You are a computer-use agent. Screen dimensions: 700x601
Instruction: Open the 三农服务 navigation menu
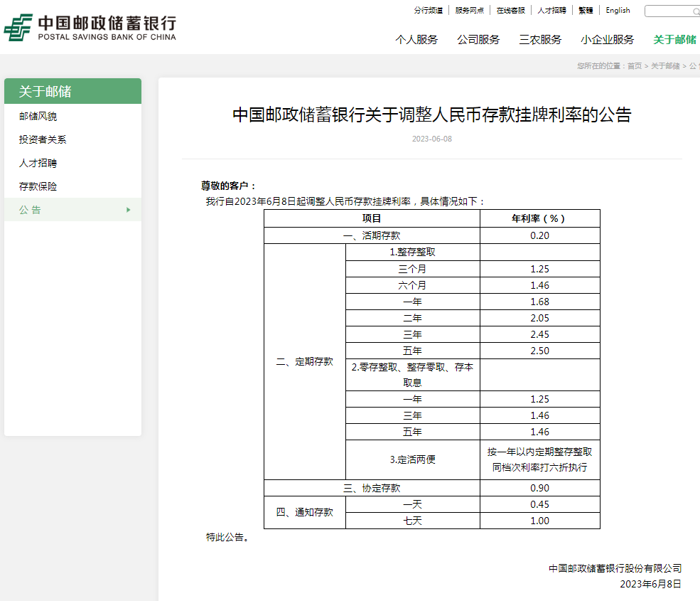(x=540, y=40)
